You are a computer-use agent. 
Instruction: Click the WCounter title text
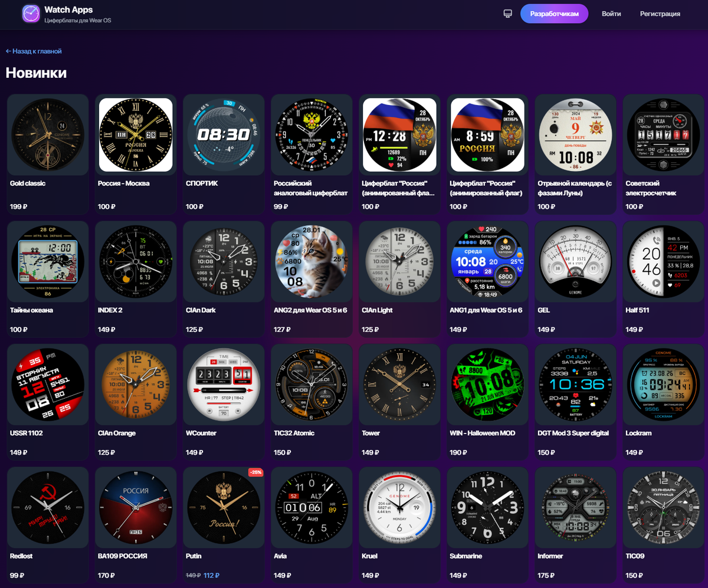pos(201,433)
